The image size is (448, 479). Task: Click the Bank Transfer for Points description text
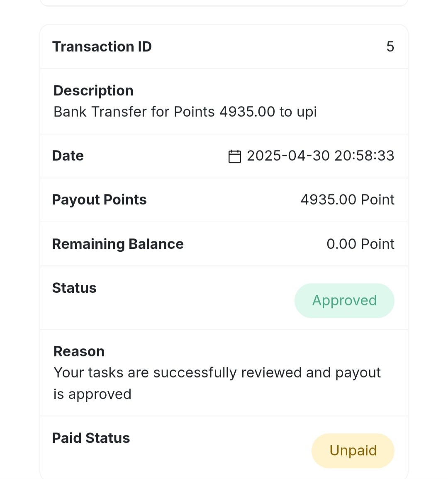tap(185, 112)
